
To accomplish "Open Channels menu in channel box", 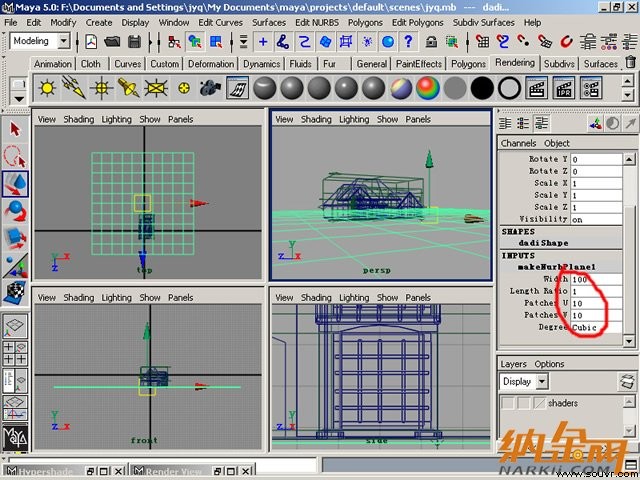I will pos(518,143).
